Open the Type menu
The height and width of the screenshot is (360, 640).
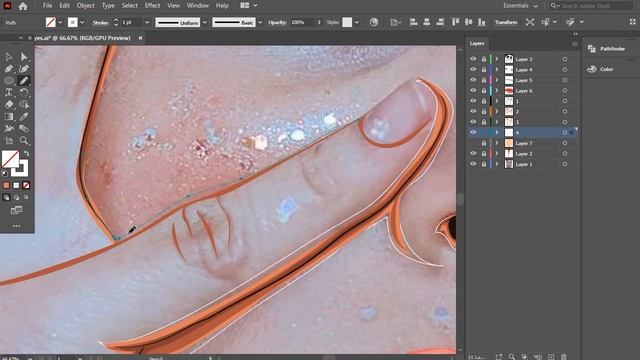[108, 6]
